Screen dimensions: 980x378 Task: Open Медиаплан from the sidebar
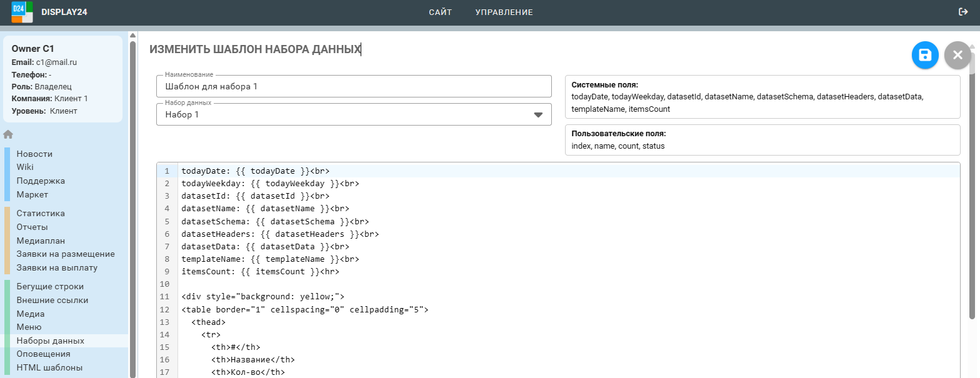click(x=41, y=241)
